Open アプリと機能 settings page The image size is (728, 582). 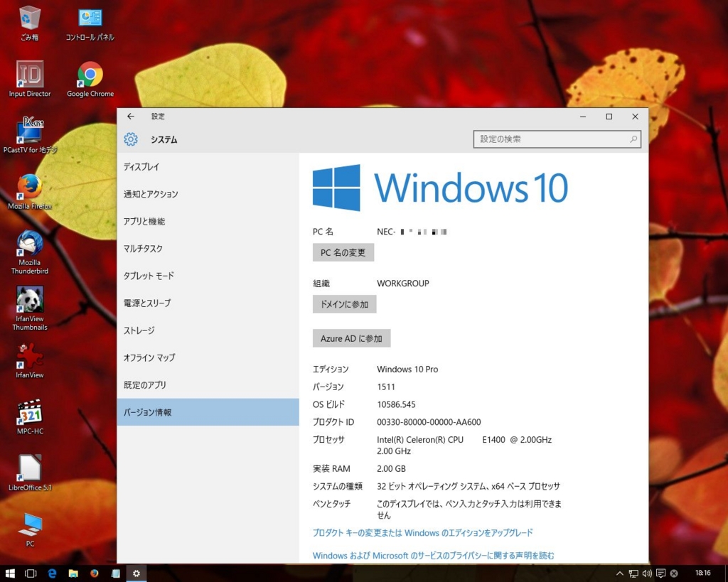[208, 222]
